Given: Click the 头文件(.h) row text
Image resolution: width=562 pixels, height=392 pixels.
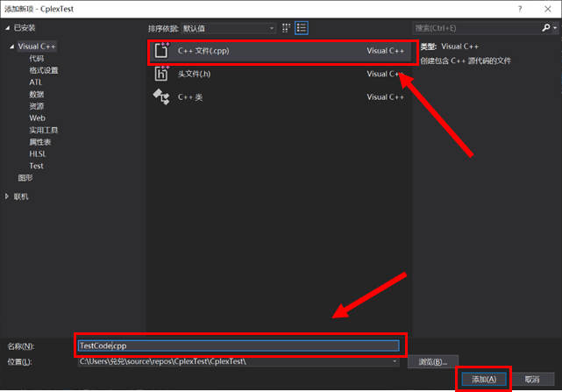Looking at the screenshot, I should [195, 74].
